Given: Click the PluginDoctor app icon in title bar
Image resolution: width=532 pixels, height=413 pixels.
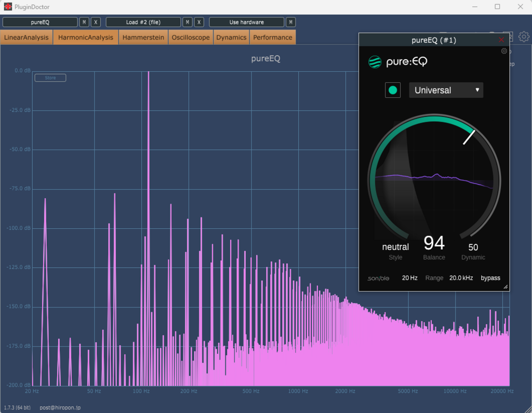Looking at the screenshot, I should [x=7, y=6].
